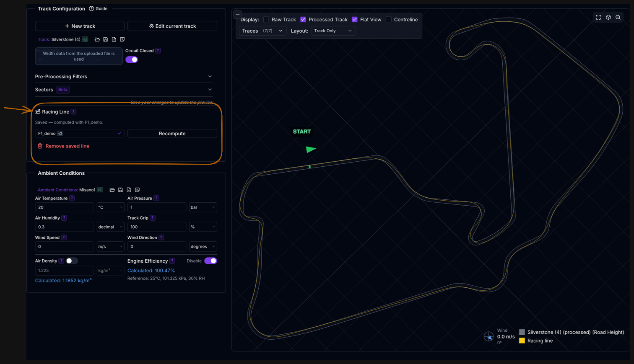The width and height of the screenshot is (634, 364).
Task: Enable the Air Density manual toggle
Action: click(x=72, y=261)
